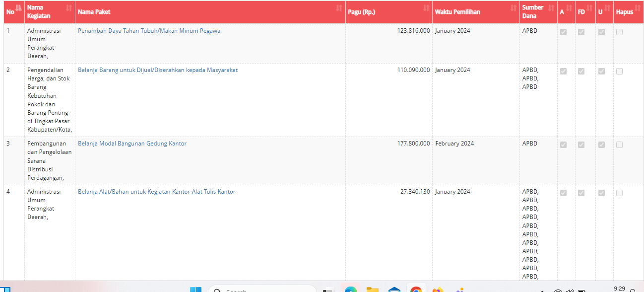
Task: Toggle U checkbox in row 3
Action: click(601, 145)
